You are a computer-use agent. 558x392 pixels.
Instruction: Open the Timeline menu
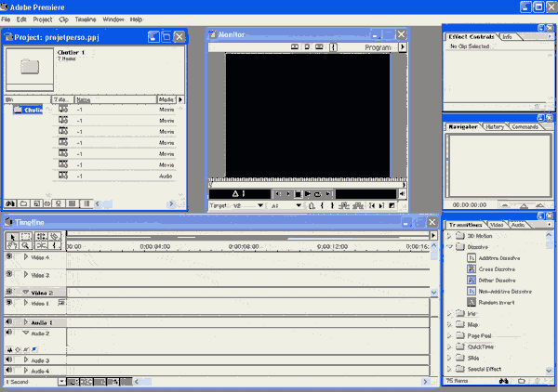86,20
